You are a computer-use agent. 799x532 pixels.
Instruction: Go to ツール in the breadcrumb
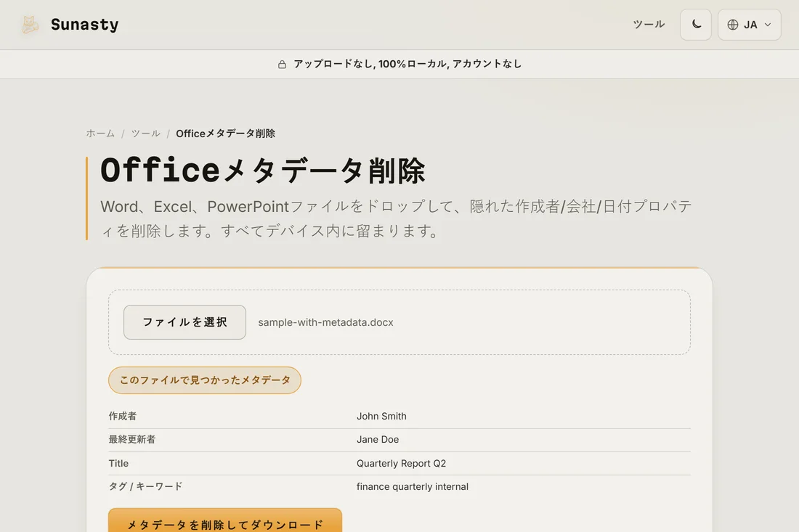(146, 134)
